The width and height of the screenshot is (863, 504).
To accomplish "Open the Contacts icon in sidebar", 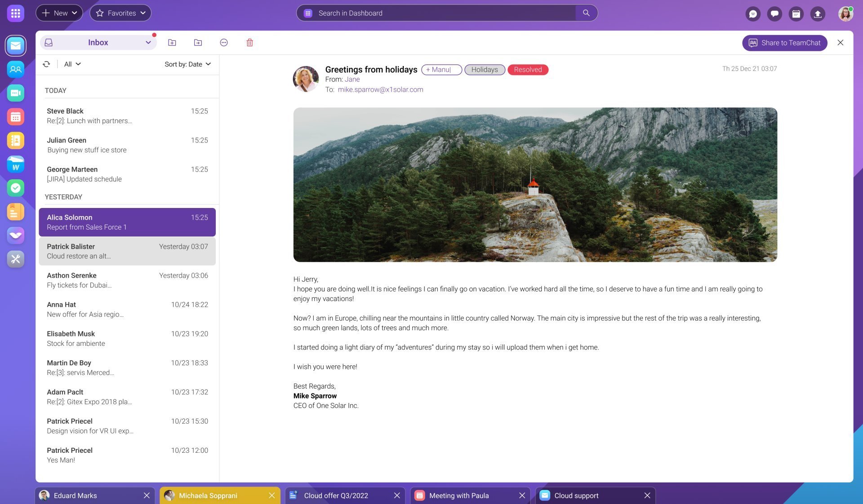I will click(x=16, y=69).
